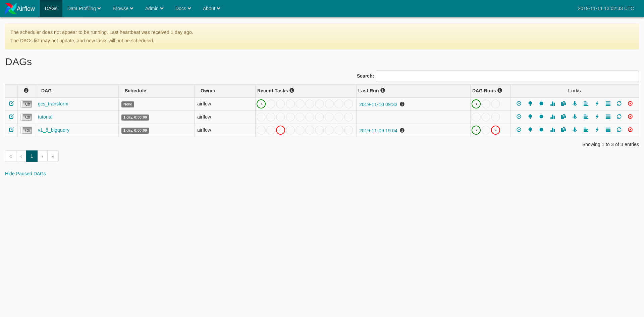Open Graph View for tutorial DAG
Screen dimensions: 644x317
[541, 117]
